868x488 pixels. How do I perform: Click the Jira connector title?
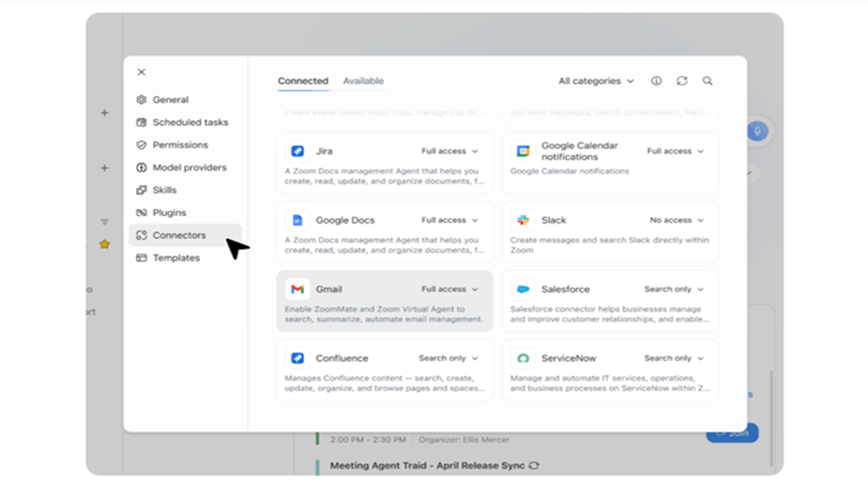324,151
